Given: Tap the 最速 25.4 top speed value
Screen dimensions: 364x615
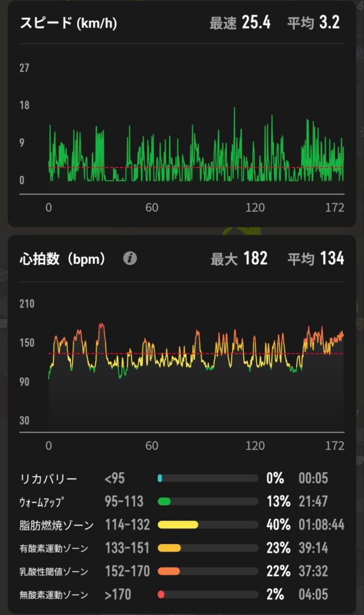Looking at the screenshot, I should coord(240,23).
